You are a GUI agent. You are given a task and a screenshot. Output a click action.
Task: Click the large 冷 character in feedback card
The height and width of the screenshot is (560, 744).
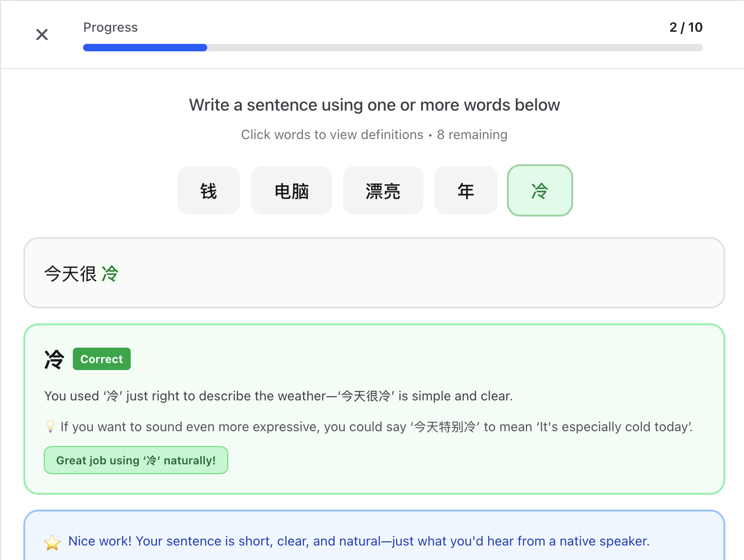(x=54, y=359)
